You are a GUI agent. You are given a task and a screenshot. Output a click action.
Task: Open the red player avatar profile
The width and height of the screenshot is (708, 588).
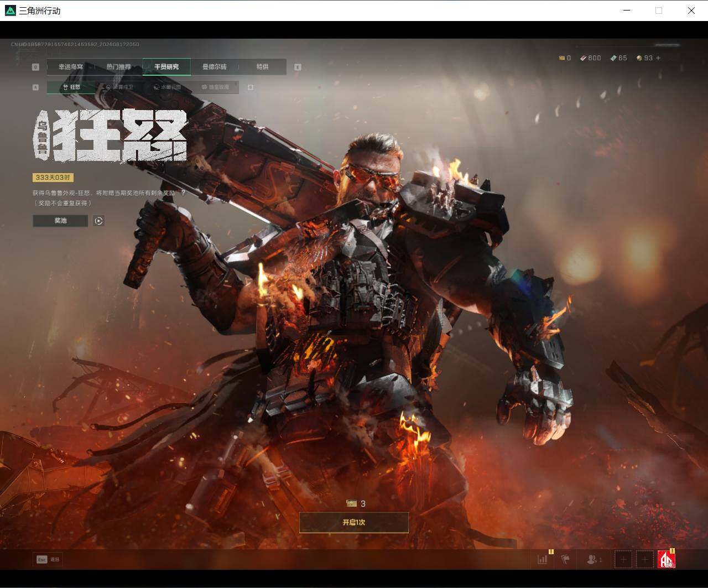tap(667, 559)
